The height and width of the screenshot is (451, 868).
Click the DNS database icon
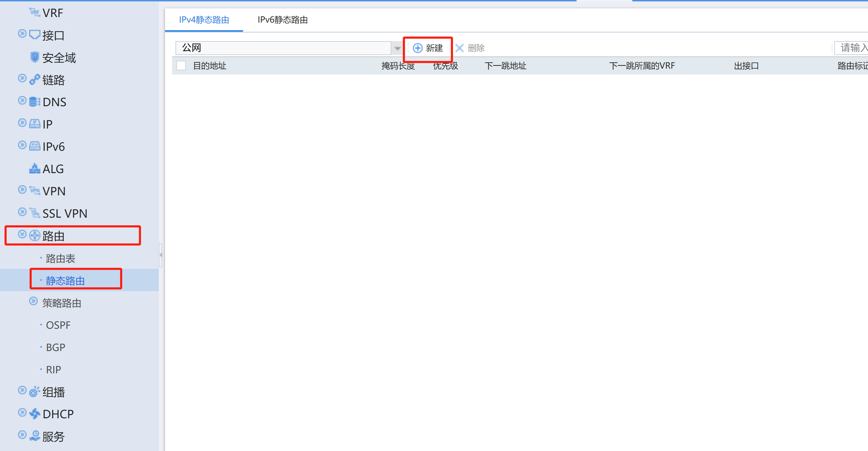34,102
